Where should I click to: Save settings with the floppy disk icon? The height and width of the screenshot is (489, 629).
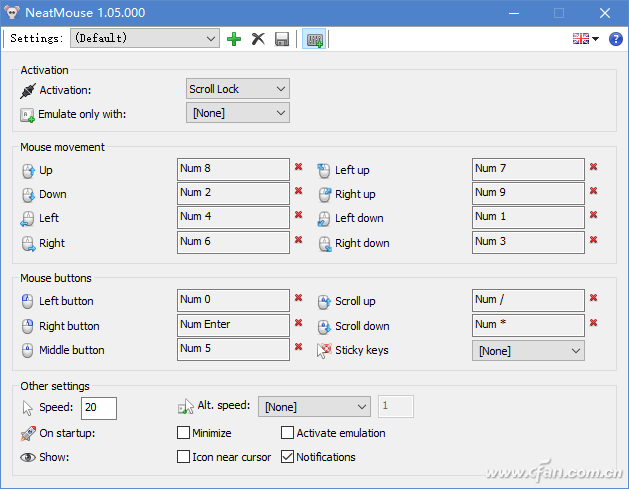[x=282, y=39]
